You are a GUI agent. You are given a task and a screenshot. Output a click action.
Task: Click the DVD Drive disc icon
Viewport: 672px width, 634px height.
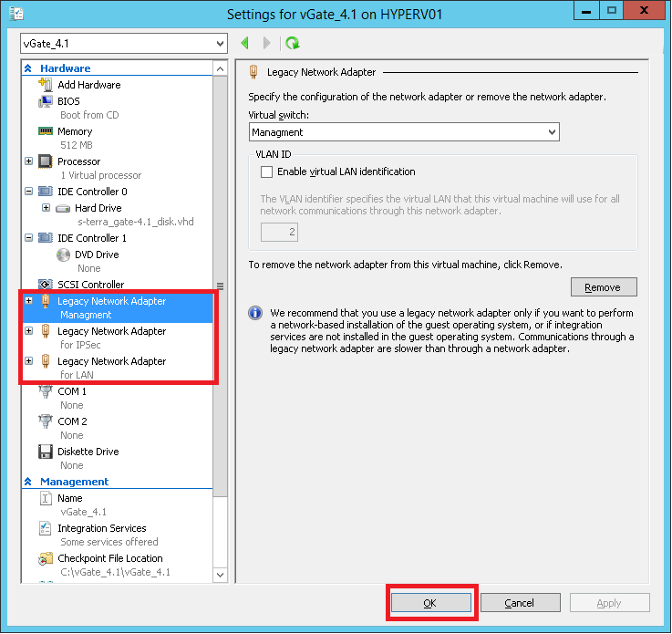[63, 255]
